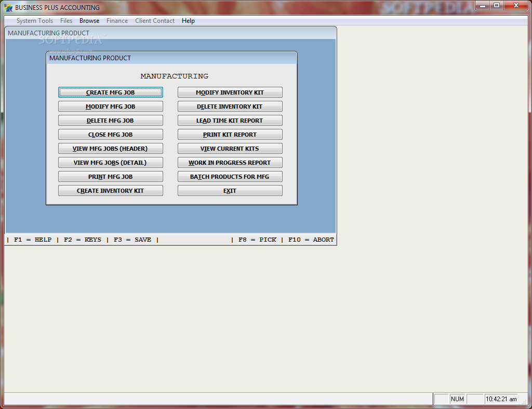Click the Business Plus Accounting app icon
This screenshot has width=532, height=409.
(x=8, y=7)
